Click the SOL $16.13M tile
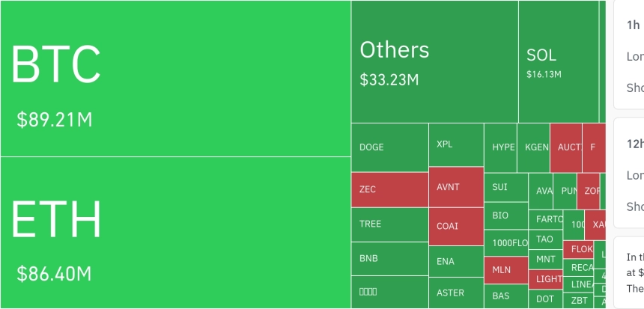Image resolution: width=644 pixels, height=309 pixels. click(558, 62)
